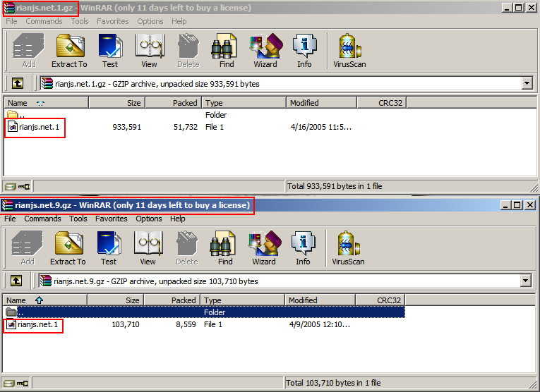The height and width of the screenshot is (392, 540).
Task: Select highlighted parent folder row in rianjs.net.9.gz
Action: tap(205, 312)
